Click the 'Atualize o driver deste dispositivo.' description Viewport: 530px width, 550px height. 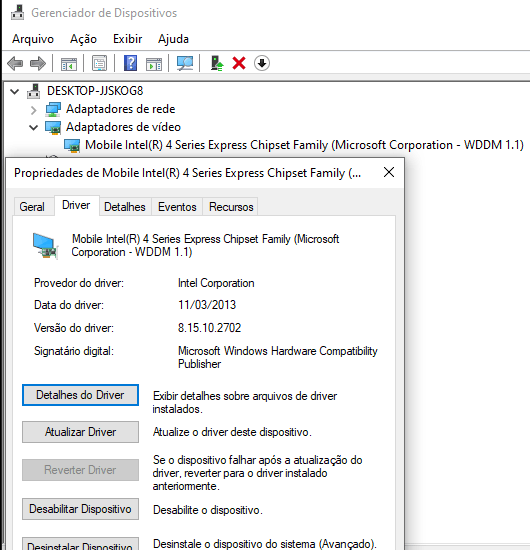[x=232, y=432]
